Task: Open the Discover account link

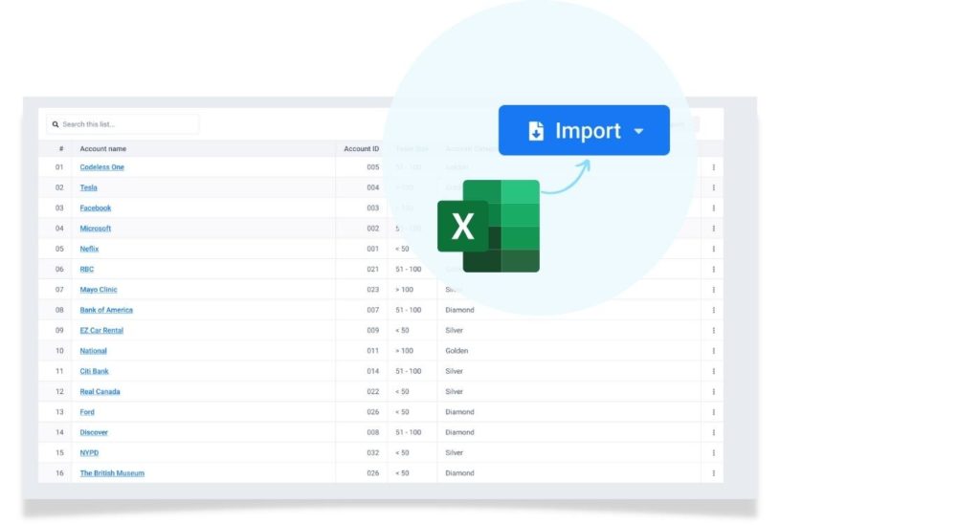Action: tap(93, 432)
